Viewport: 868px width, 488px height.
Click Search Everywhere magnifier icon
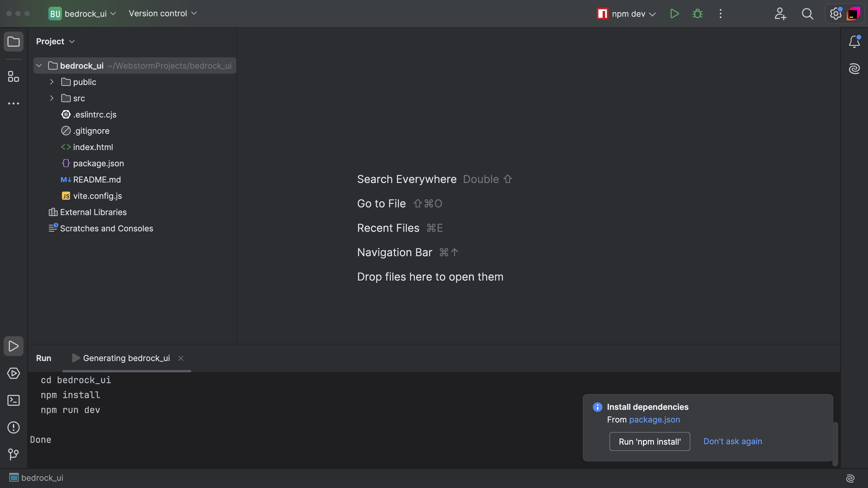click(807, 14)
